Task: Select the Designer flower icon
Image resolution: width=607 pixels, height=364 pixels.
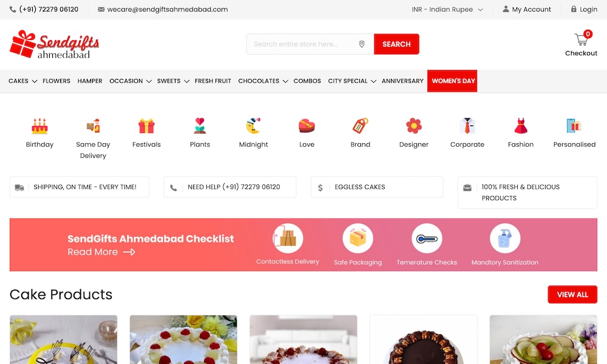Action: (x=414, y=126)
